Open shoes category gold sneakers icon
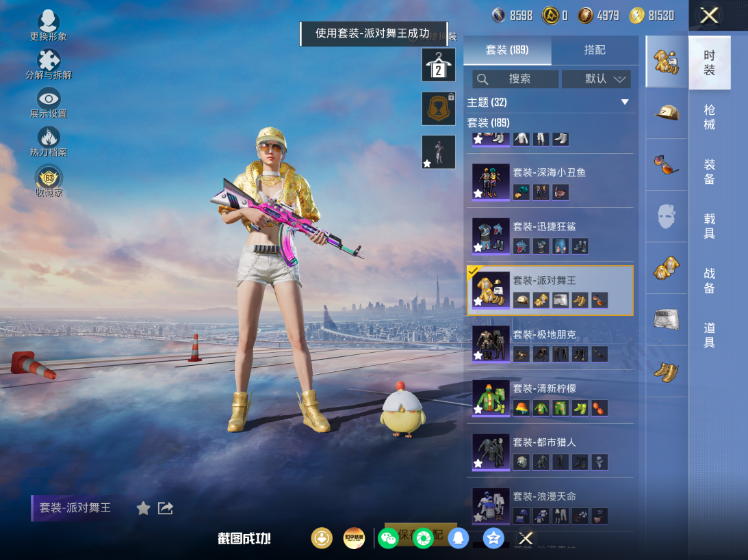 click(x=667, y=372)
